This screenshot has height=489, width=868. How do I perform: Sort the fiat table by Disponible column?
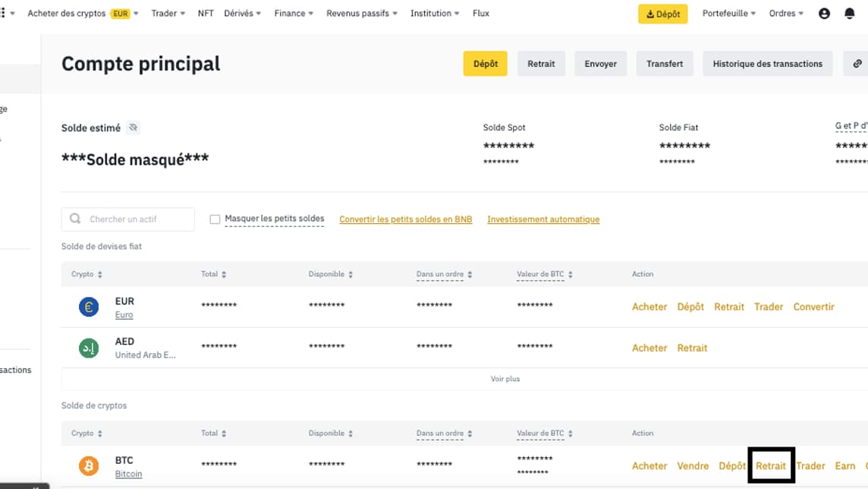click(x=351, y=274)
